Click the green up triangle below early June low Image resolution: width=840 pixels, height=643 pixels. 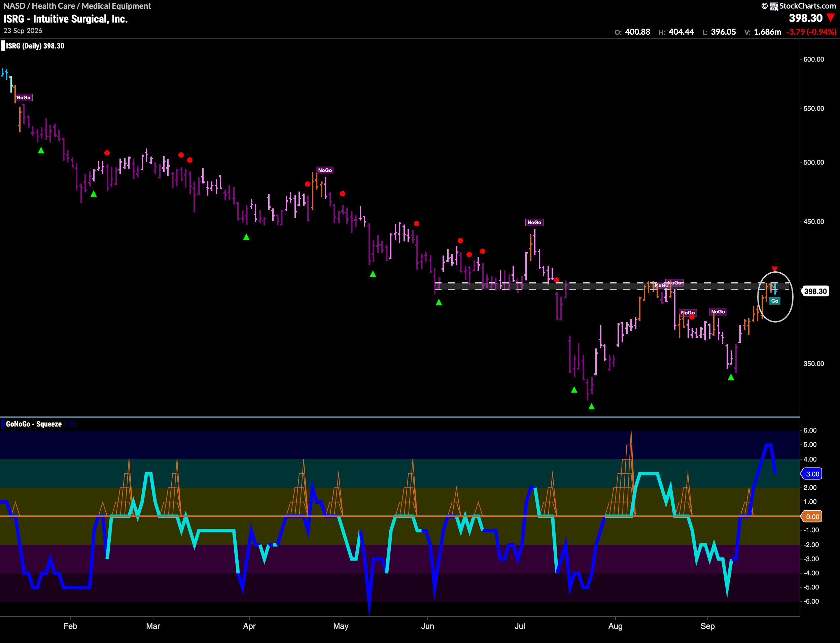439,302
